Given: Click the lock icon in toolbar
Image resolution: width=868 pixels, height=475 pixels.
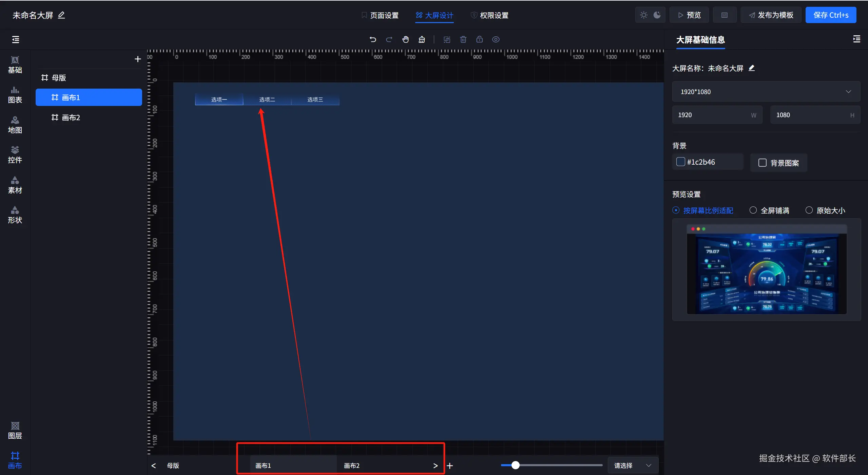Looking at the screenshot, I should point(479,39).
